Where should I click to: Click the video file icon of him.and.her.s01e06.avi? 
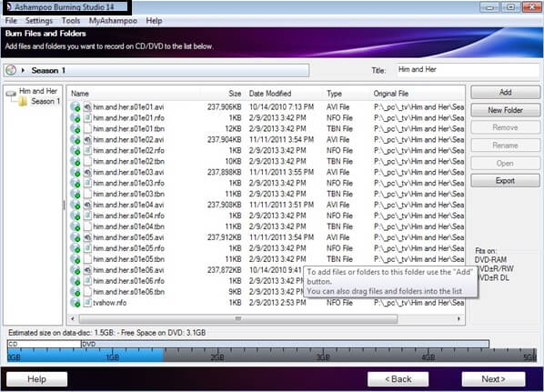[87, 270]
